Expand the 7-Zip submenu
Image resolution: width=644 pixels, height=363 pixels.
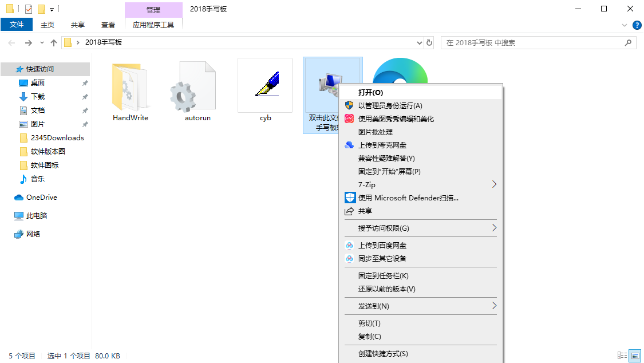(x=493, y=184)
